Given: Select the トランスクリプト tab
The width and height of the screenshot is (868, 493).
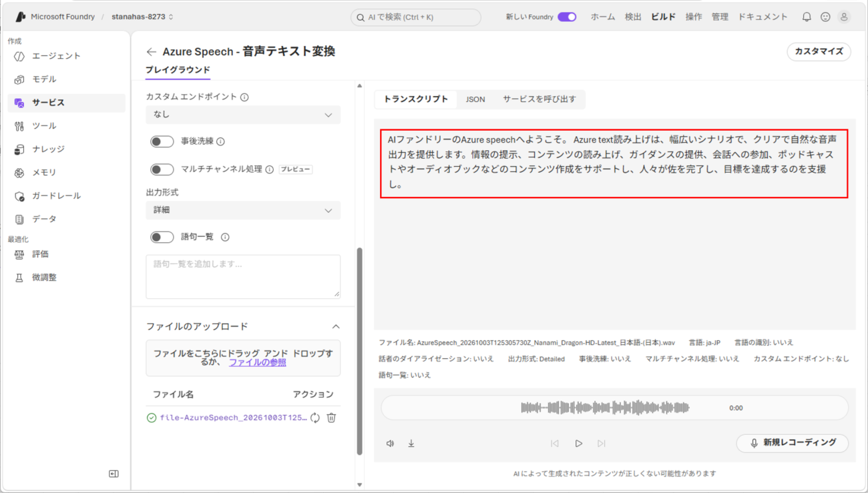Looking at the screenshot, I should click(416, 99).
